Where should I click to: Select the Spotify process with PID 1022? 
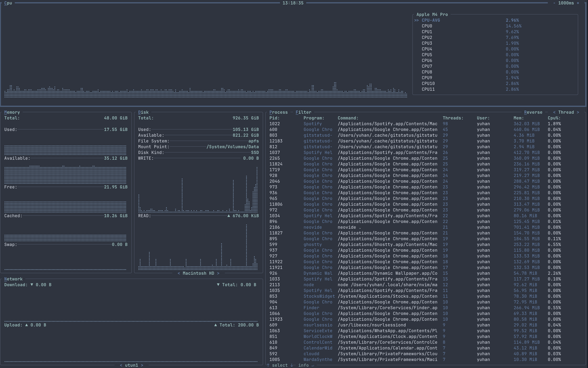pyautogui.click(x=313, y=124)
